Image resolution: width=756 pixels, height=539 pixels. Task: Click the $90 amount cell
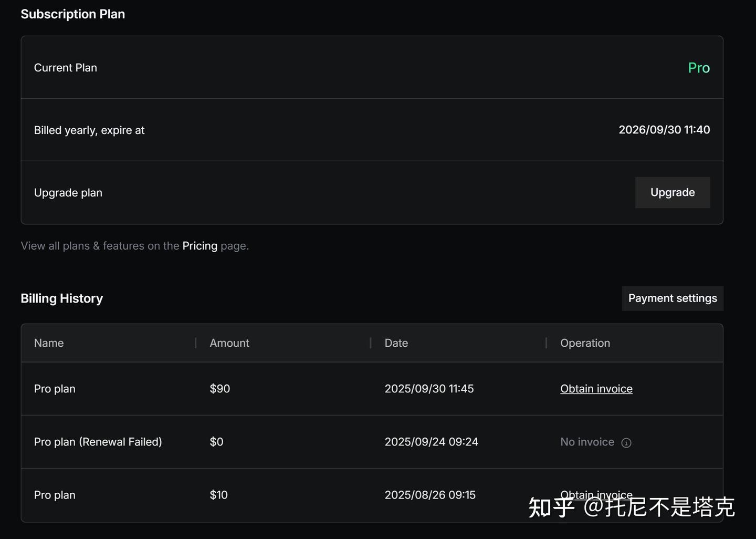coord(219,389)
